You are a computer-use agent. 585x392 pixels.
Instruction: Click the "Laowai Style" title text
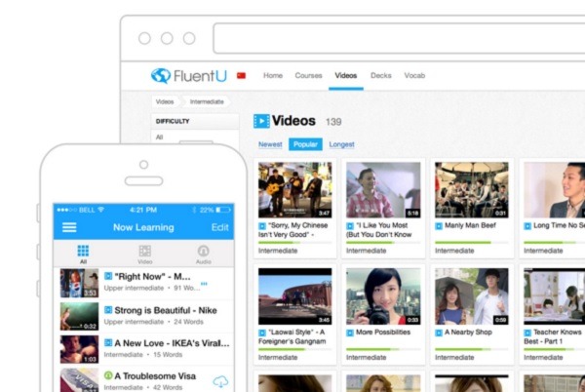(x=292, y=336)
